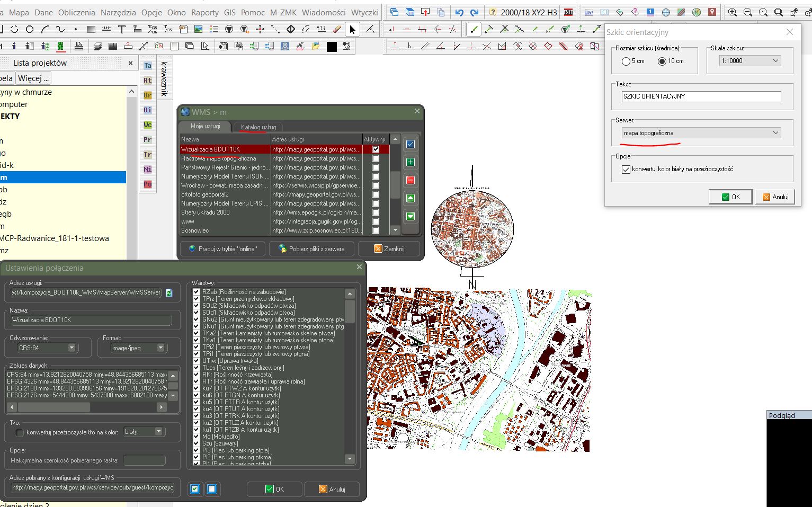The image size is (812, 507).
Task: Move service up with green arrow
Action: point(410,198)
